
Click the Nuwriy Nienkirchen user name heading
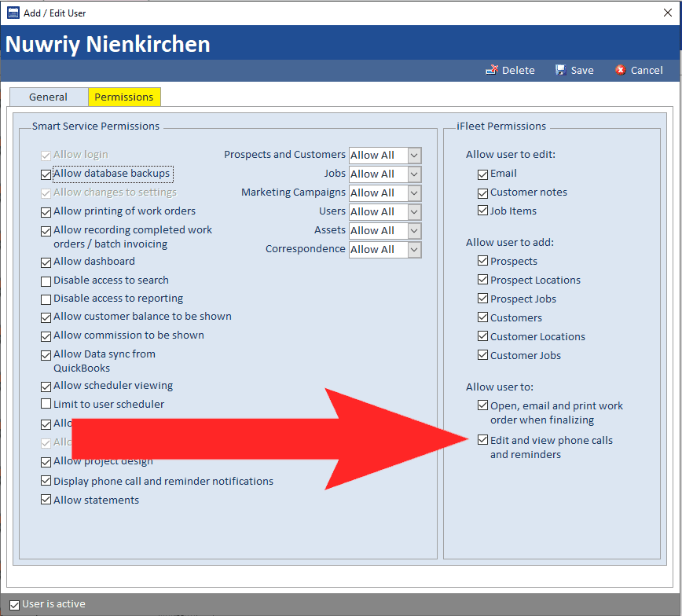(x=108, y=44)
